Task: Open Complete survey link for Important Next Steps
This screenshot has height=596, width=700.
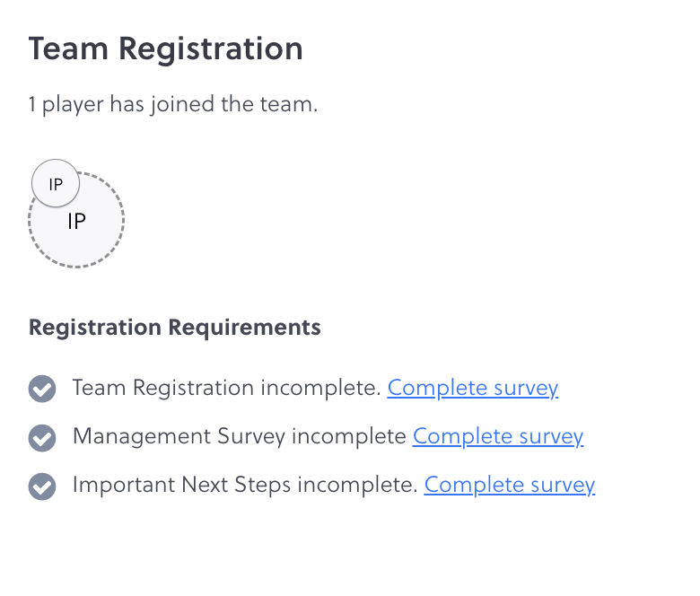Action: (510, 486)
